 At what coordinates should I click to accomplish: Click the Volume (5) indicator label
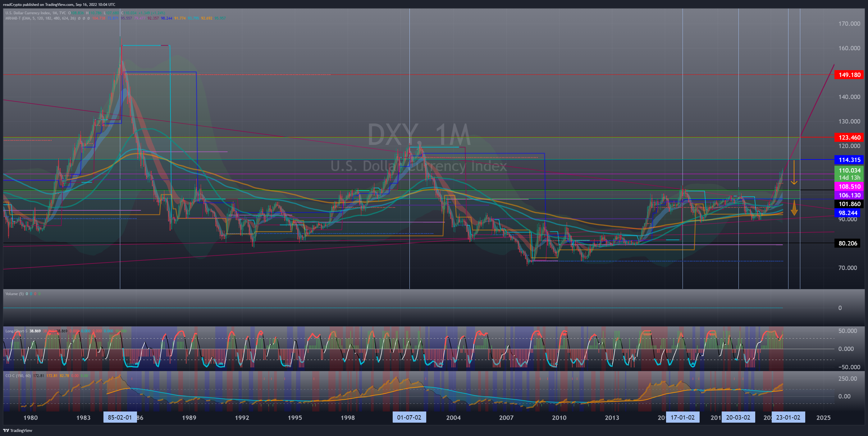(15, 294)
